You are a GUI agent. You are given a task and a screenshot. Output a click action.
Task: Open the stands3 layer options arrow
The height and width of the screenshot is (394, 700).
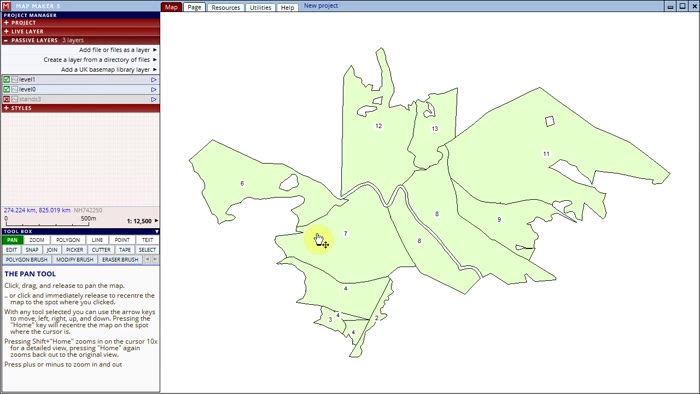click(x=154, y=99)
